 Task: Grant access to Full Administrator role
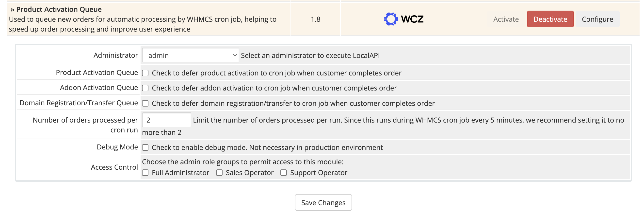click(x=145, y=173)
